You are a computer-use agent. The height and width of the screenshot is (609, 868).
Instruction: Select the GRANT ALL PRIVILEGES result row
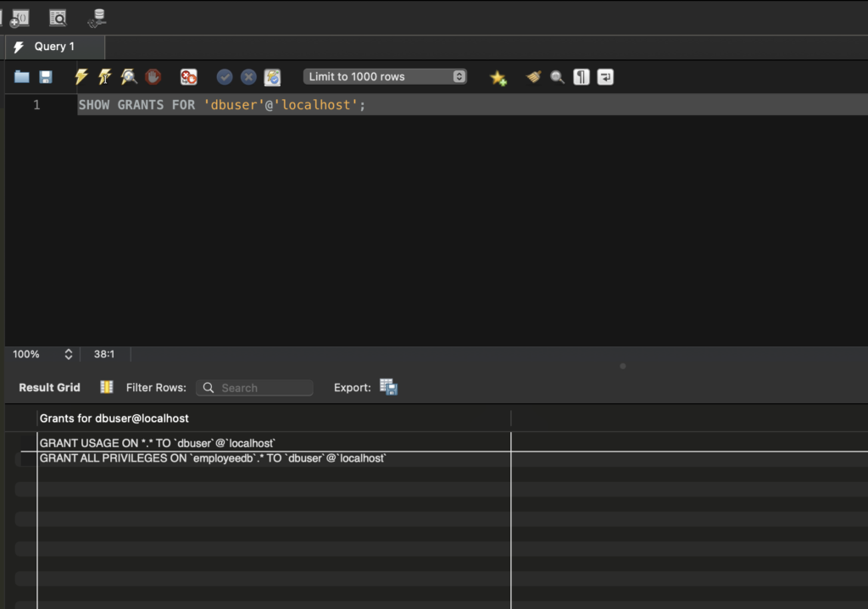pos(214,458)
